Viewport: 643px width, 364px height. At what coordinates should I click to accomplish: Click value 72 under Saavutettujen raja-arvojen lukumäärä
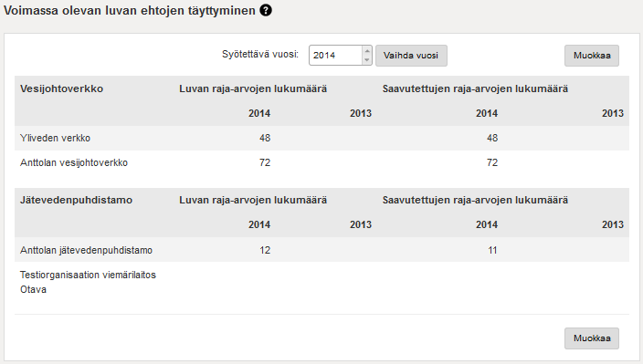coord(492,162)
